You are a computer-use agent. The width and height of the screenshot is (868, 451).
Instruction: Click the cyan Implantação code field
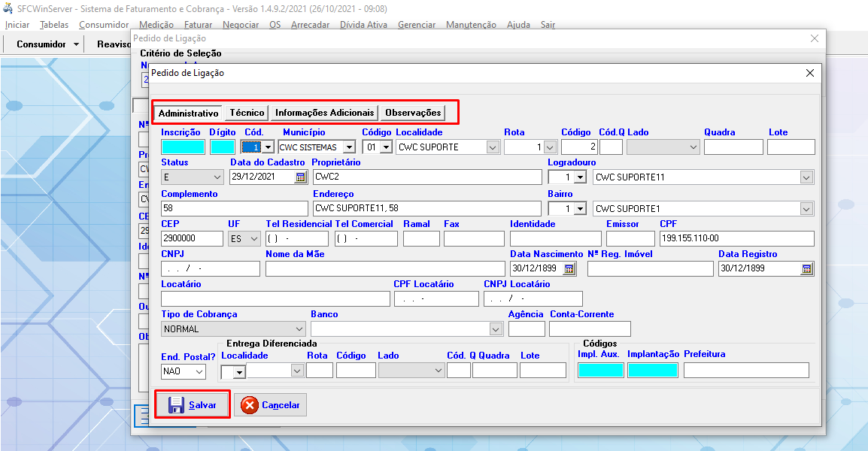pos(652,370)
